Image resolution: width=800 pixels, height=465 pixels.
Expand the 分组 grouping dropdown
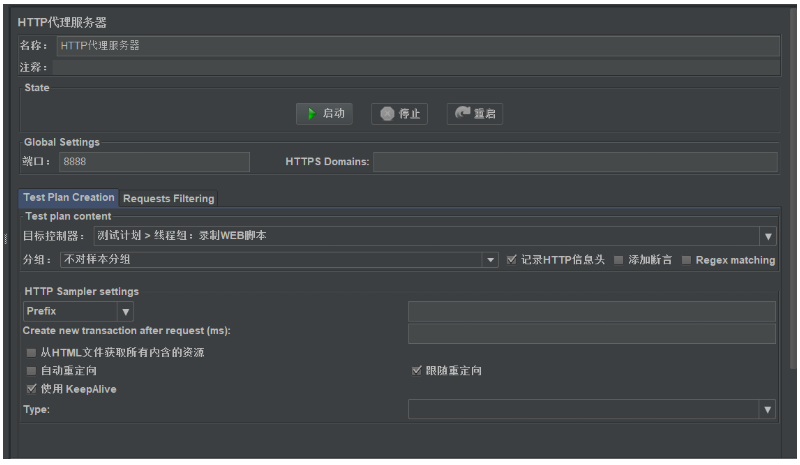point(279,260)
